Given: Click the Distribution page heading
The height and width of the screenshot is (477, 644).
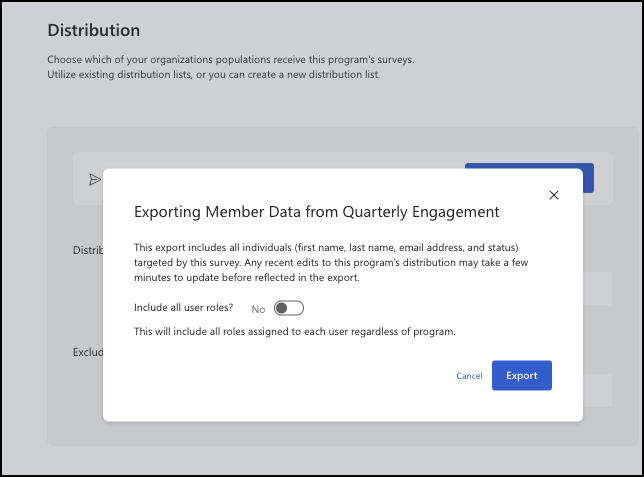Looking at the screenshot, I should (94, 30).
